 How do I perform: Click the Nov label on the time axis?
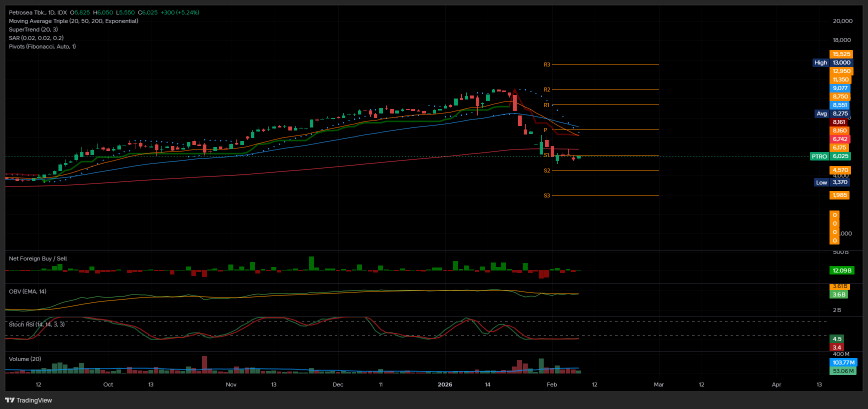[x=231, y=384]
